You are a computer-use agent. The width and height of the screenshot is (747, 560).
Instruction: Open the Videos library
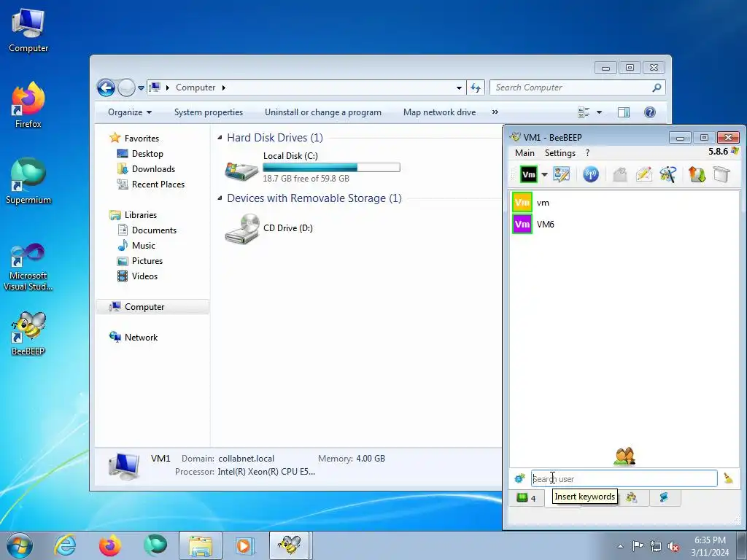point(144,276)
